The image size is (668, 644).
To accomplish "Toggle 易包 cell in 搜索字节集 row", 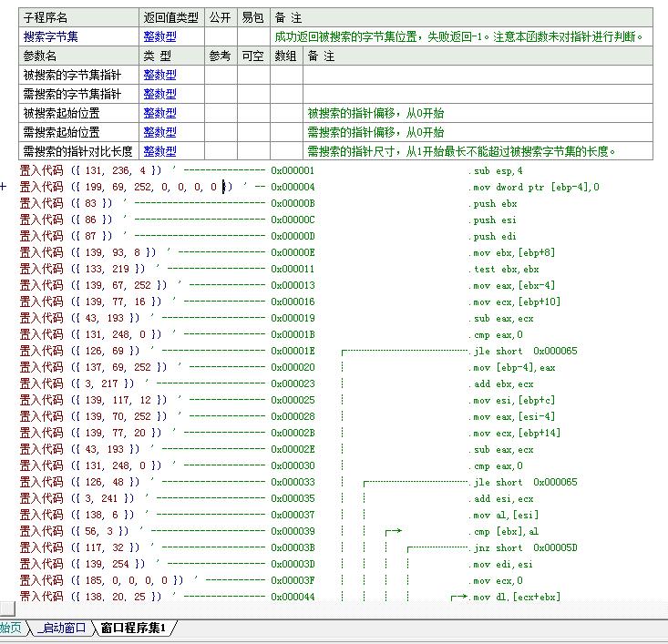I will [252, 36].
